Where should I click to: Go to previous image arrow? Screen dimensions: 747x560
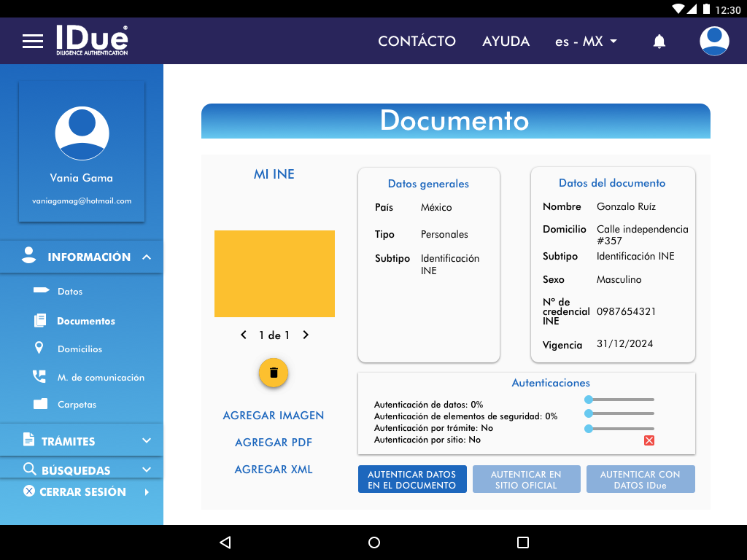(x=244, y=335)
